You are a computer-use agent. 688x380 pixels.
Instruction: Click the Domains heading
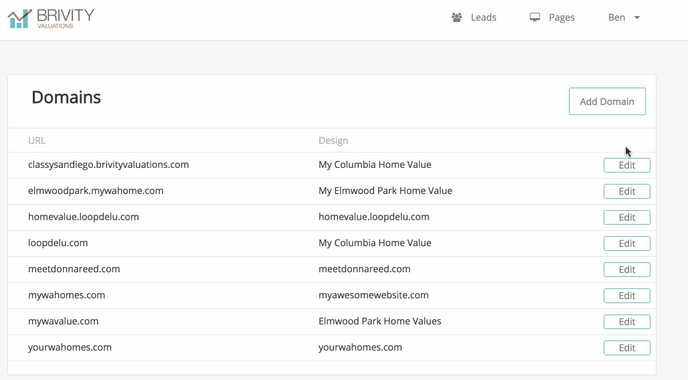[x=66, y=97]
